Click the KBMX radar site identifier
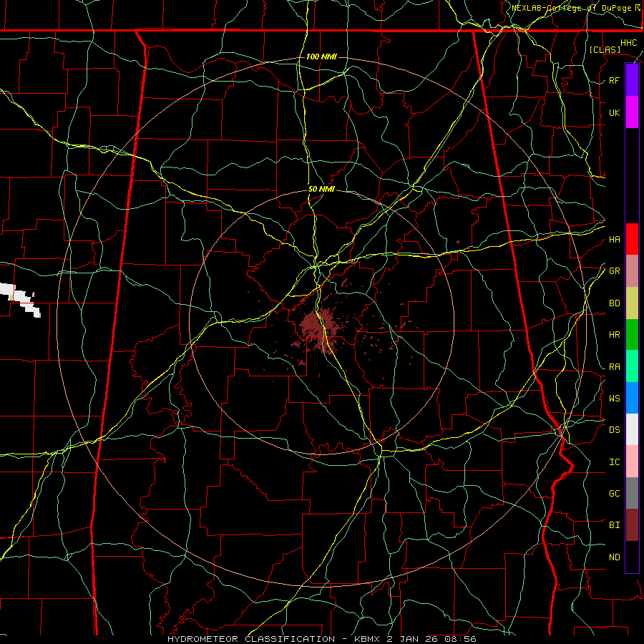 pos(368,639)
